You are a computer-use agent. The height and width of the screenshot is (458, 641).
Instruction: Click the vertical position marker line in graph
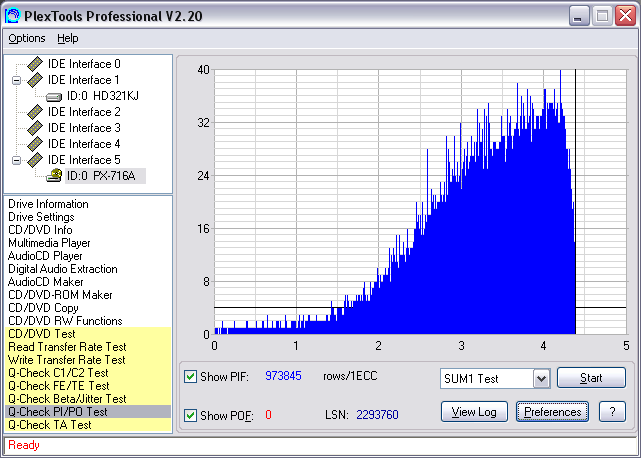[575, 202]
